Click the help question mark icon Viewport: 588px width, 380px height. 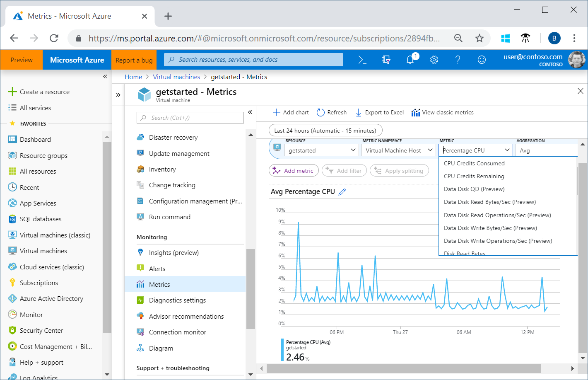pyautogui.click(x=458, y=60)
